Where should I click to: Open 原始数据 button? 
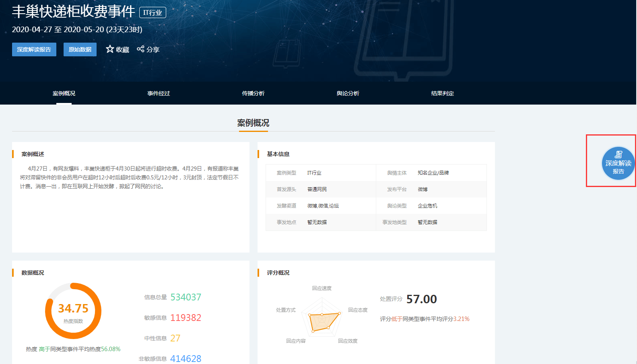80,49
